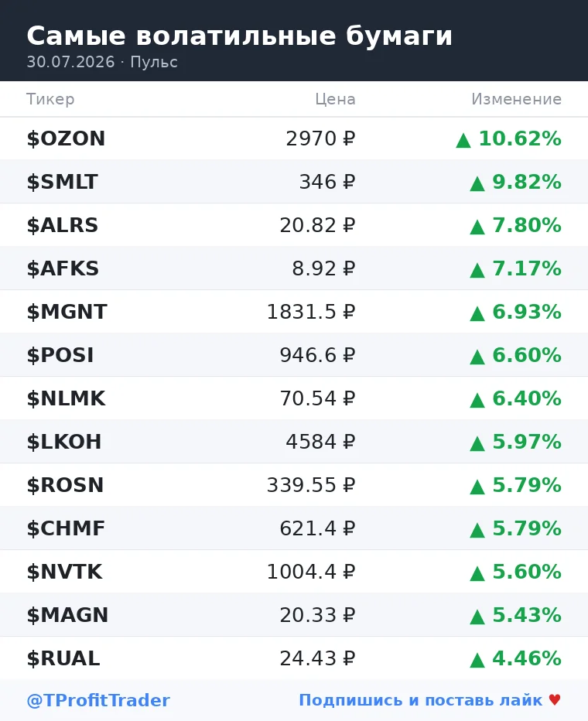Click the Тикер column header
Screen dimensions: 588x721
50,99
